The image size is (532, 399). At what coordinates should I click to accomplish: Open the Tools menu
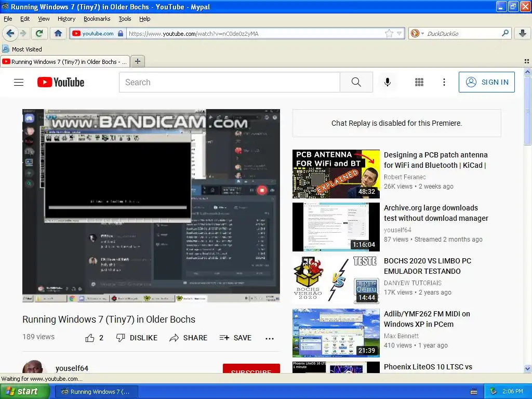click(125, 19)
